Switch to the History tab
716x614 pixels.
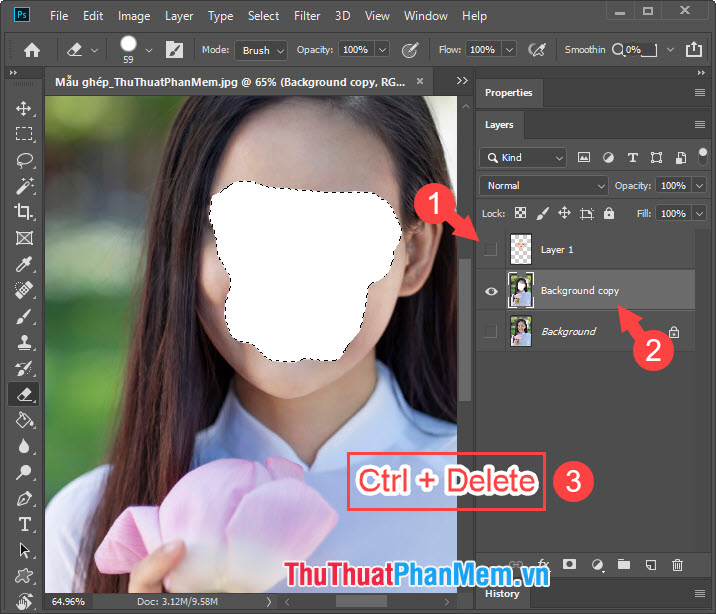click(x=502, y=593)
